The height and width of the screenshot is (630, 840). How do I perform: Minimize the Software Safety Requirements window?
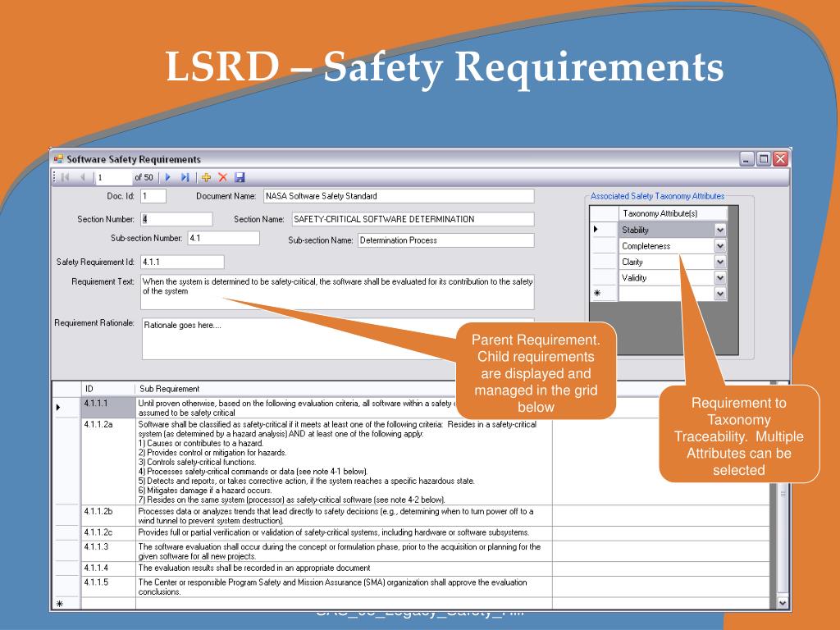coord(746,159)
